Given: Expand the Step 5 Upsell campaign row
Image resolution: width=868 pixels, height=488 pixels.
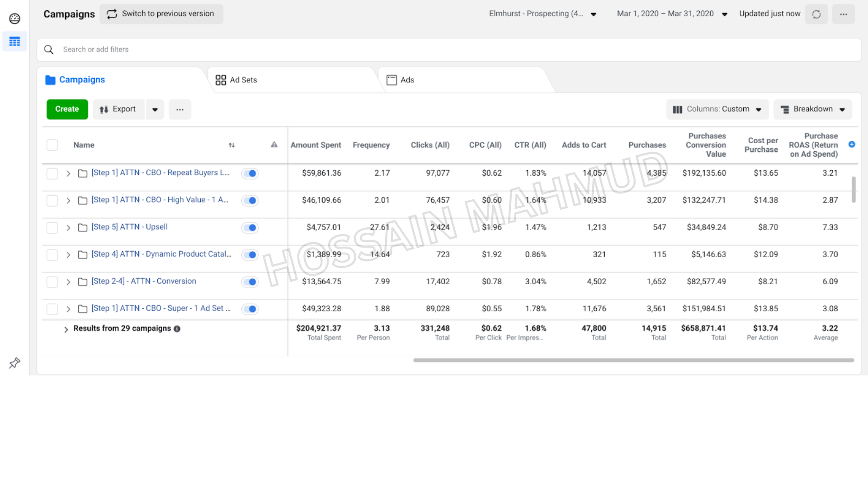Looking at the screenshot, I should pyautogui.click(x=68, y=228).
